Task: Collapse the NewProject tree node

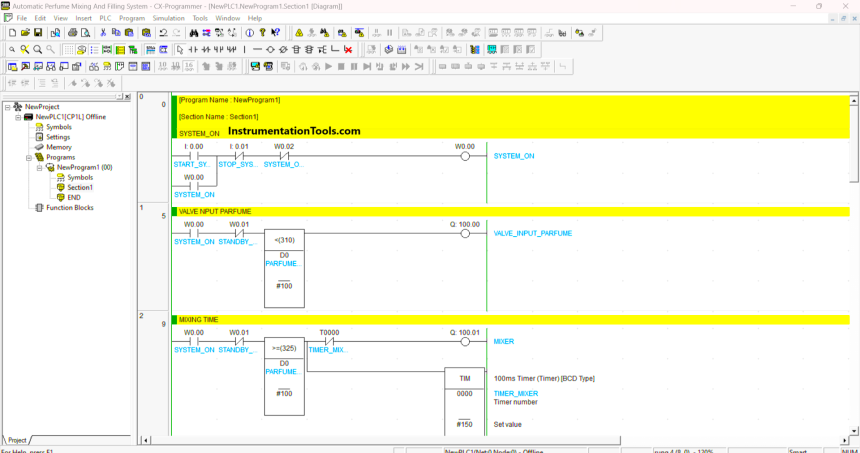Action: tap(8, 107)
